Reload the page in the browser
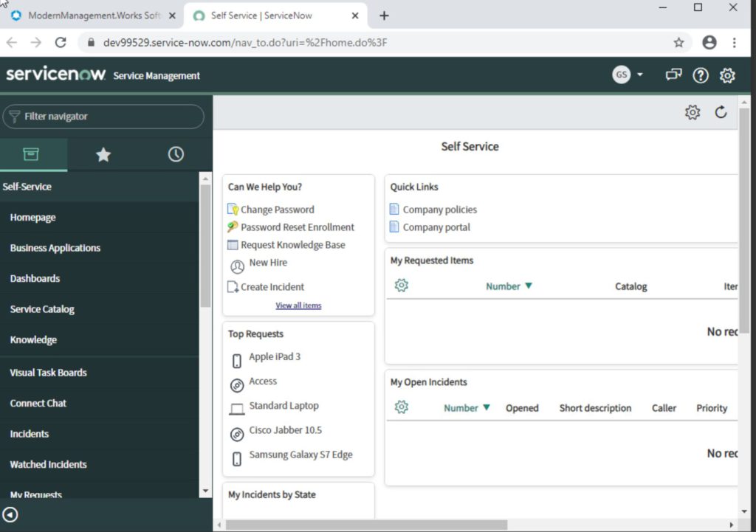Viewport: 756px width, 532px height. coord(61,42)
